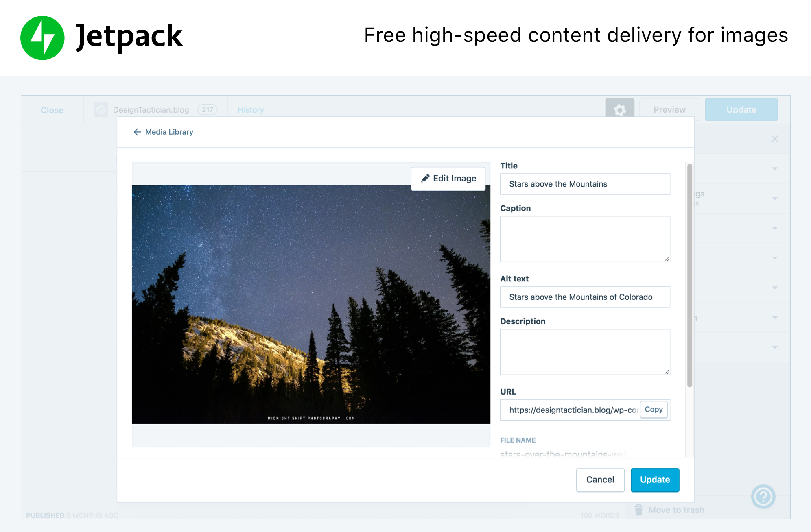Click the site avatar icon beside DesignTactician.blog
Viewport: 811px width, 532px height.
101,110
